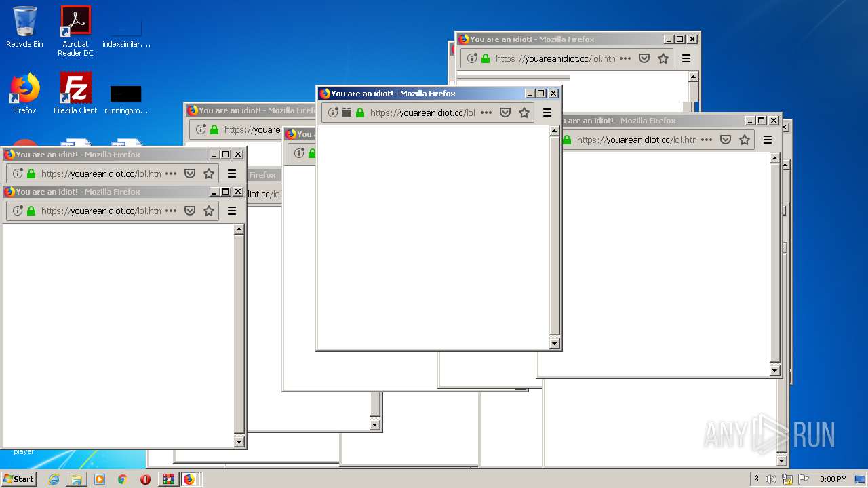Click Firefox taskbar button

point(190,479)
